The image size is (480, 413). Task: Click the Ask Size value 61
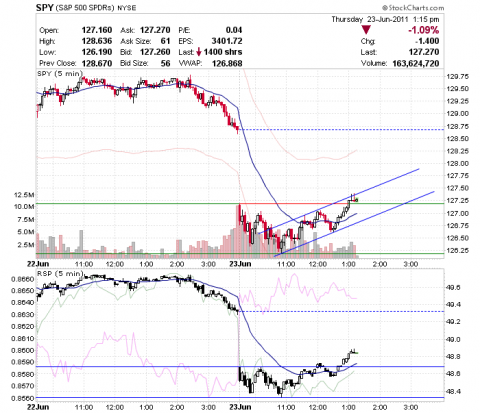point(165,41)
